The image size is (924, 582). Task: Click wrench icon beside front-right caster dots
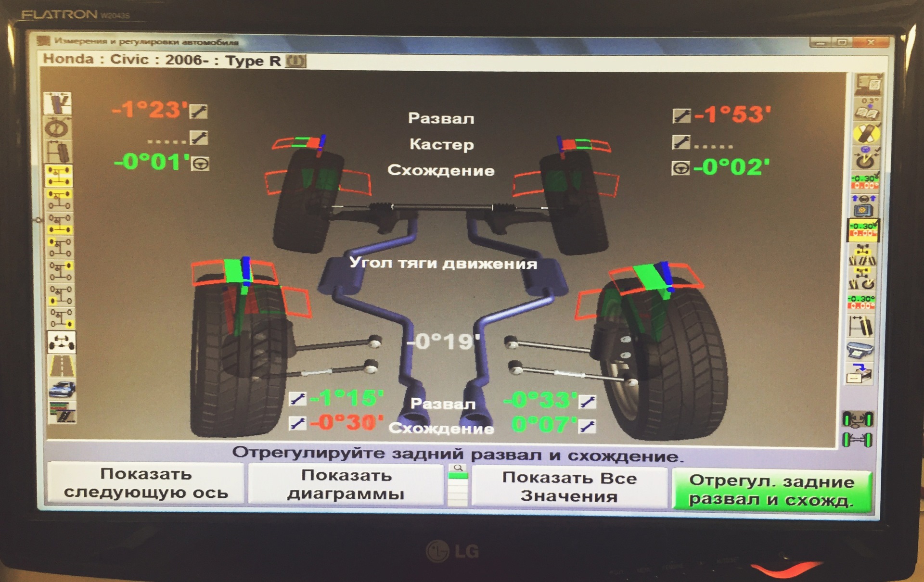pyautogui.click(x=680, y=142)
